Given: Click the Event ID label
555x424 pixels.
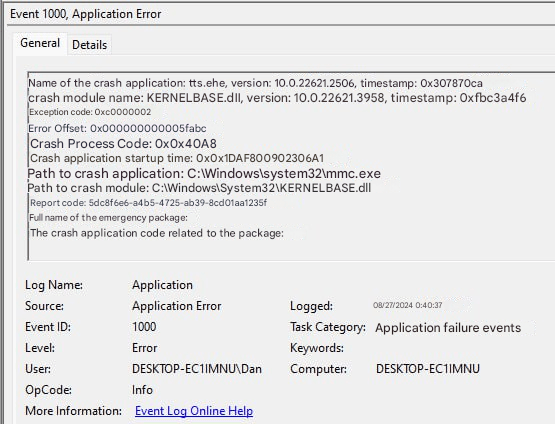Looking at the screenshot, I should pyautogui.click(x=48, y=327).
